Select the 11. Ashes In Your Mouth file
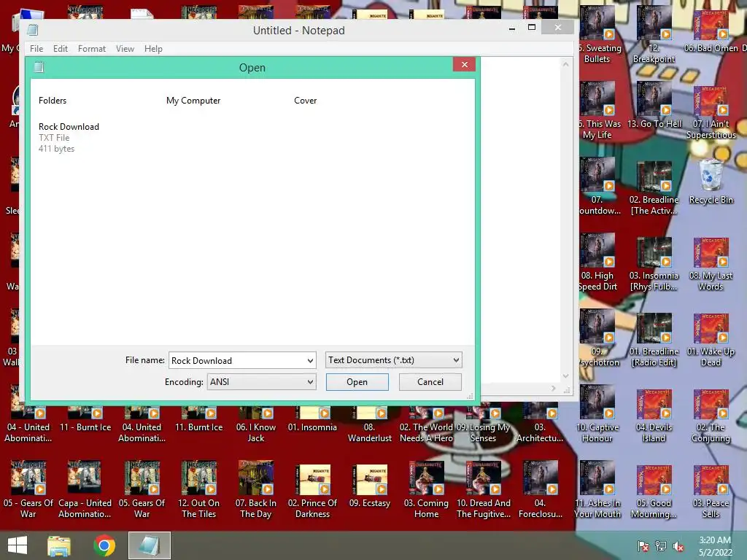747x560 pixels. point(597,491)
